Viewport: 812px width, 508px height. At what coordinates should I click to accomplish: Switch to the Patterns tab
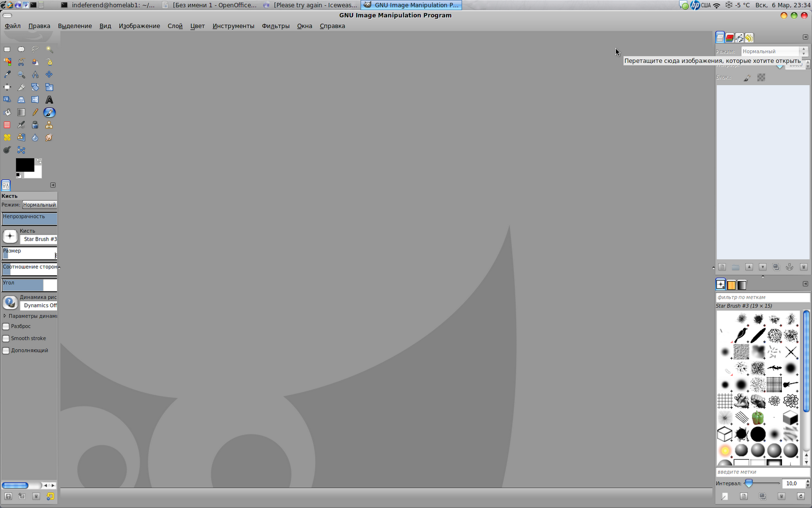[x=731, y=285]
